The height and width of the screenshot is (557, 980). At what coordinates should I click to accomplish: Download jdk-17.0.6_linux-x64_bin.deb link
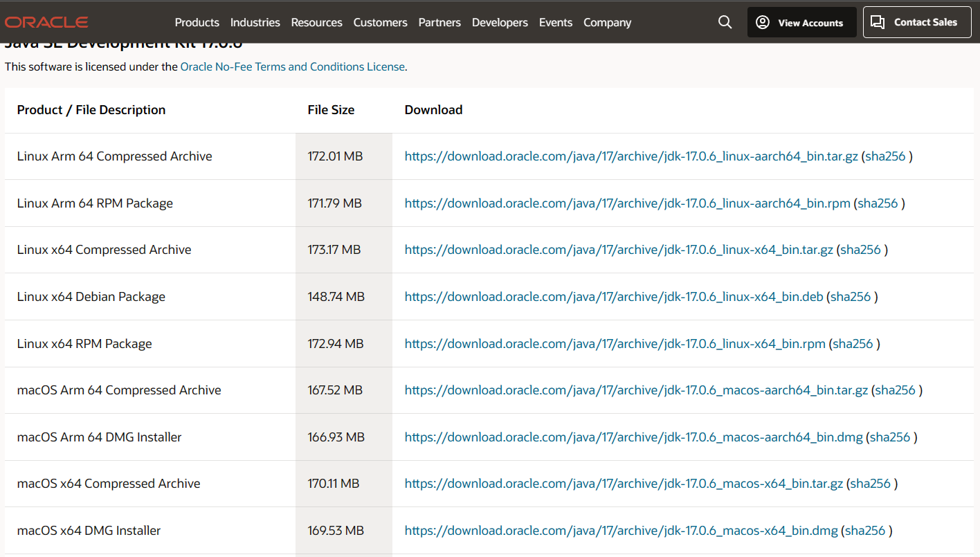614,297
